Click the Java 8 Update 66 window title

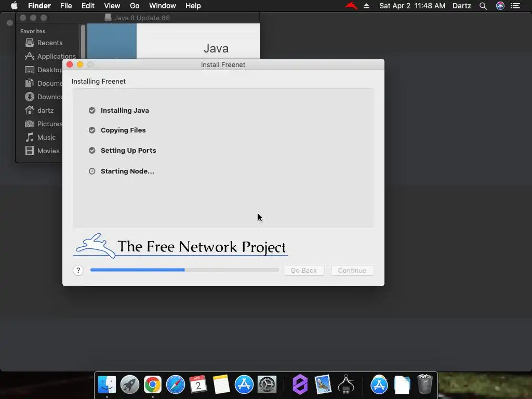[142, 18]
